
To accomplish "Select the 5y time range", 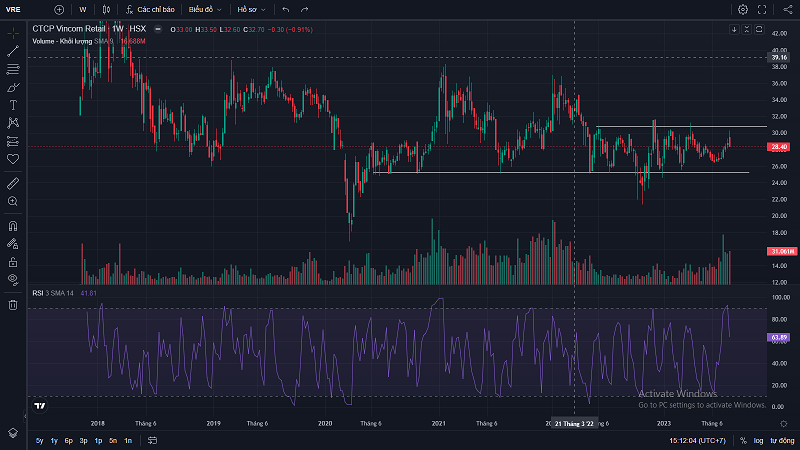I will pyautogui.click(x=39, y=440).
